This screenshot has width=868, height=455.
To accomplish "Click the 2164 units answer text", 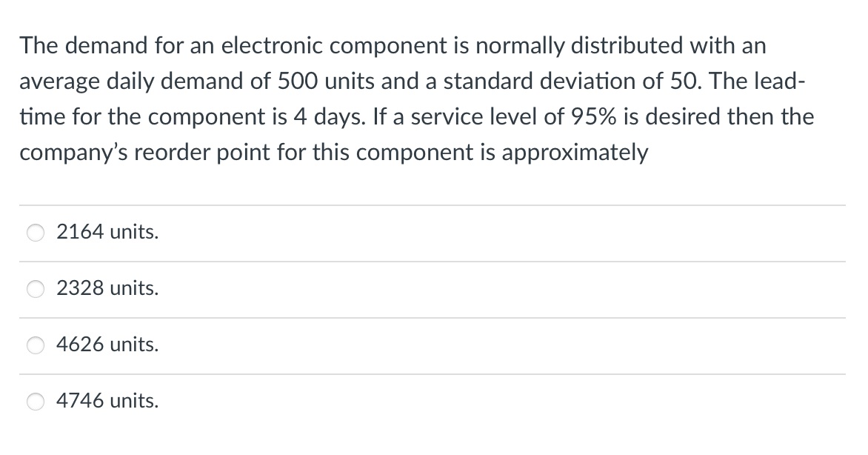I will pyautogui.click(x=107, y=232).
